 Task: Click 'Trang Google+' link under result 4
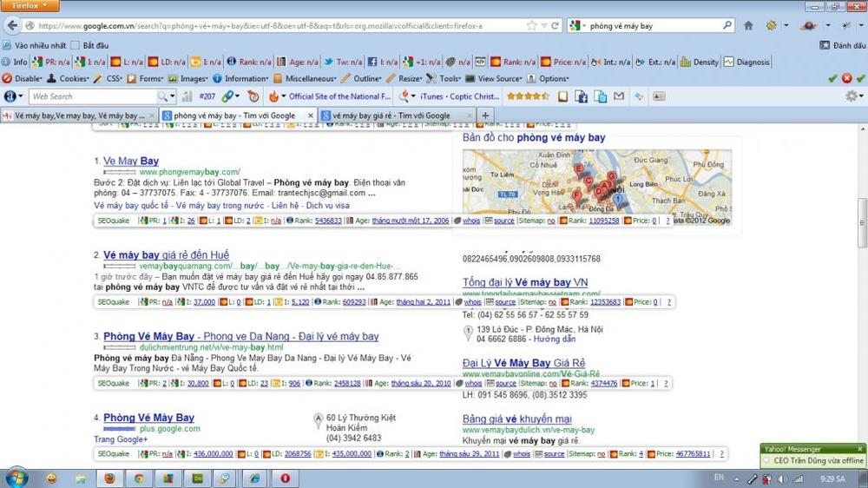[121, 439]
